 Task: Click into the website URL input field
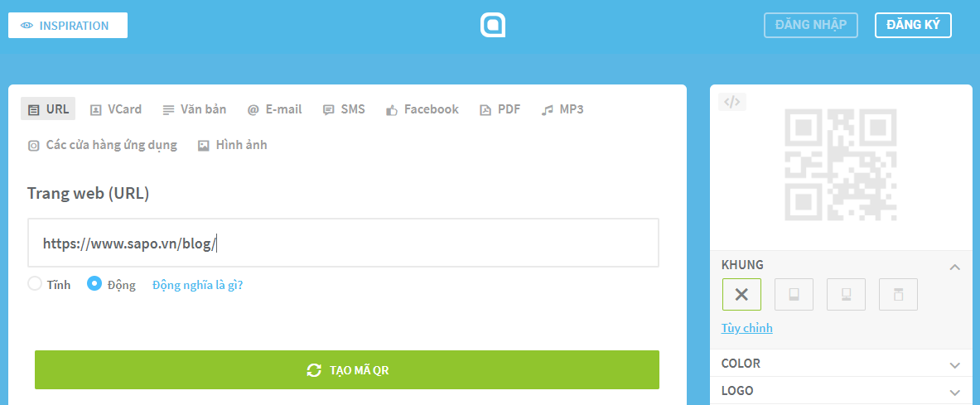tap(343, 243)
